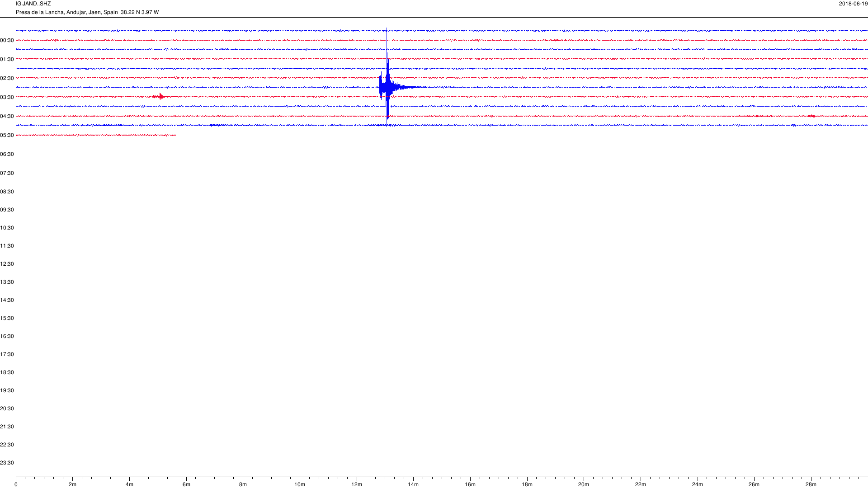Screen dimensions: 868x488
Task: Click the 18:30 time label
Action: [7, 372]
